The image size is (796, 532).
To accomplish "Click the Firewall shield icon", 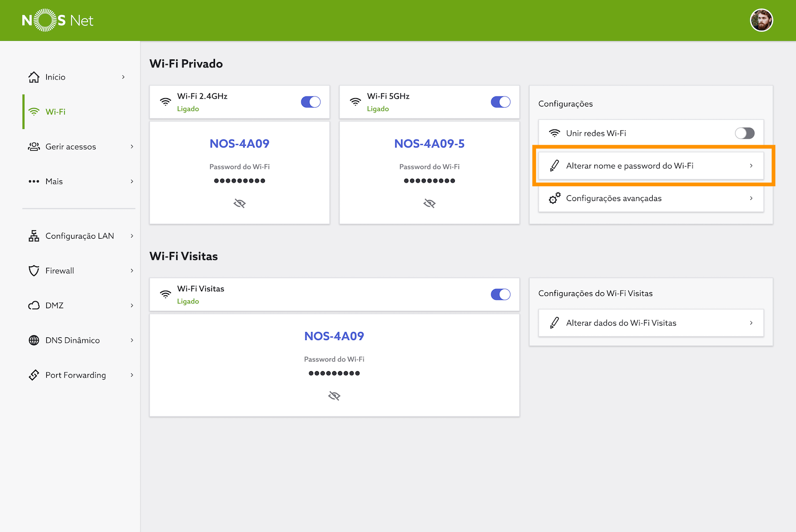I will pyautogui.click(x=34, y=271).
